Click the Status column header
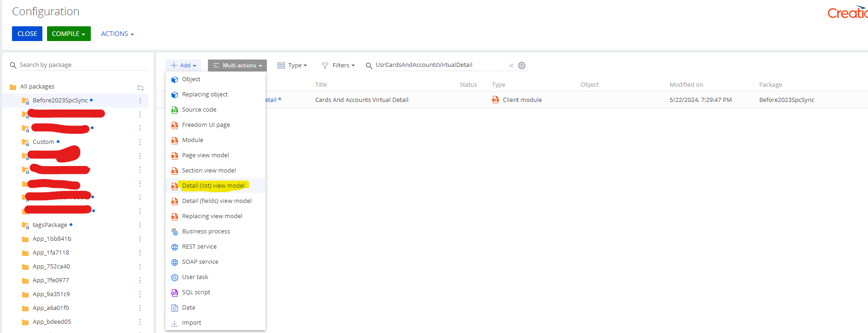Screen dimensions: 868x333 [x=468, y=85]
